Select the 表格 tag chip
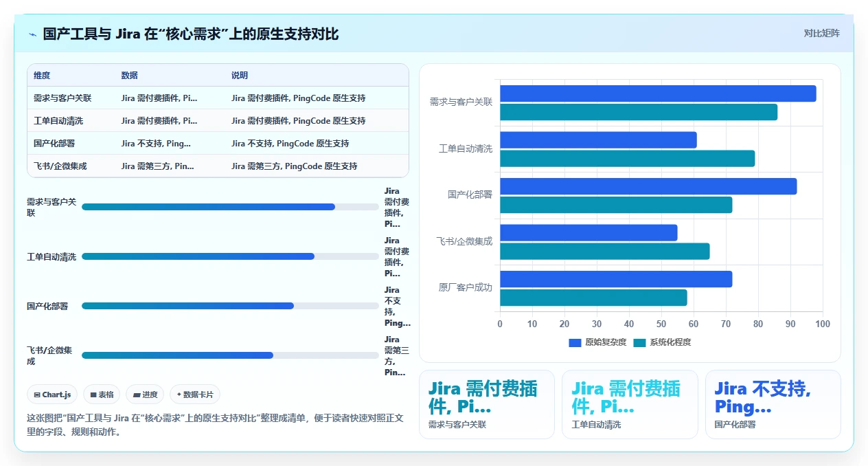868x466 pixels. (x=102, y=395)
